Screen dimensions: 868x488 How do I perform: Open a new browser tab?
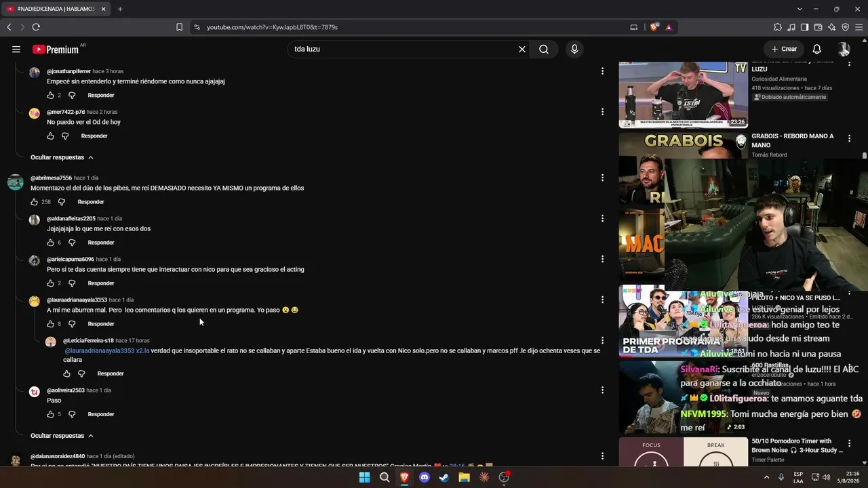[120, 9]
